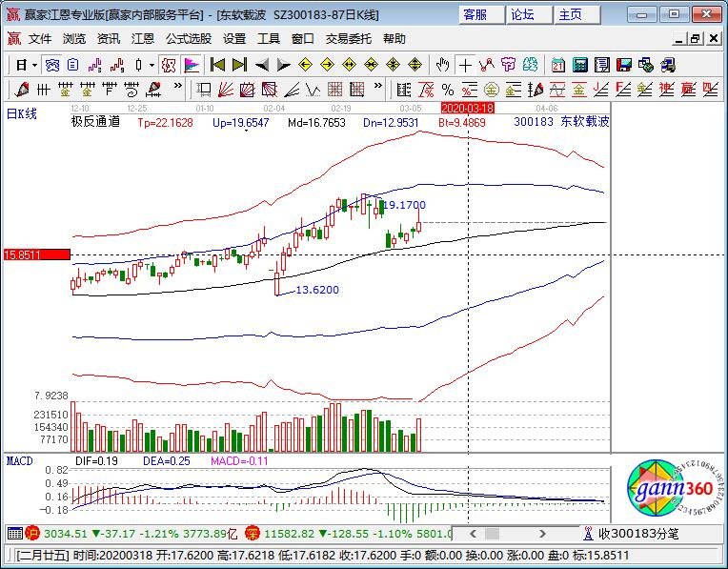The image size is (728, 569).
Task: Jump to last bar with skip-forward icon
Action: [239, 65]
